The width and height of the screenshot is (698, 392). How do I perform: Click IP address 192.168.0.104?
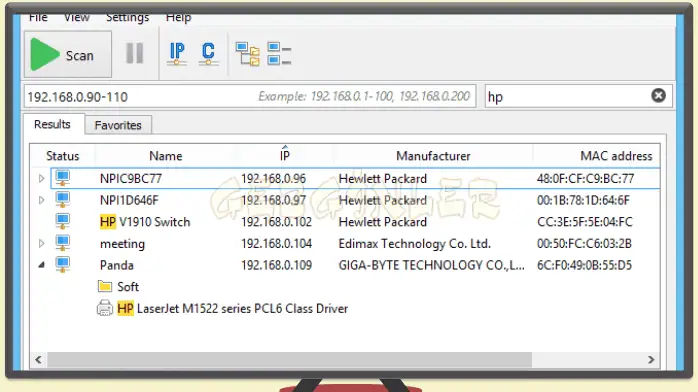[x=276, y=243]
